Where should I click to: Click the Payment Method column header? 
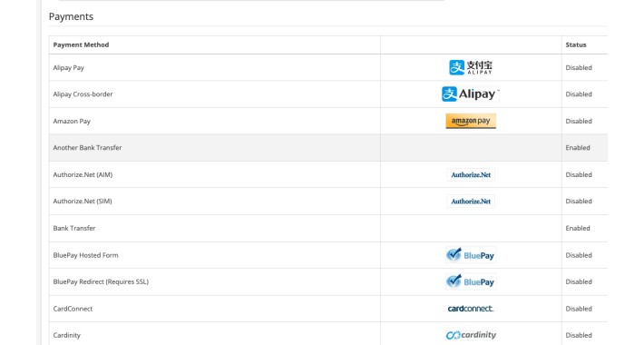click(81, 44)
